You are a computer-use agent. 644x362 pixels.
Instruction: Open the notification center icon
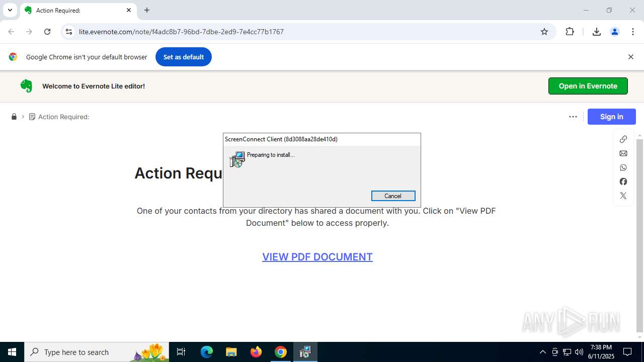(x=628, y=352)
